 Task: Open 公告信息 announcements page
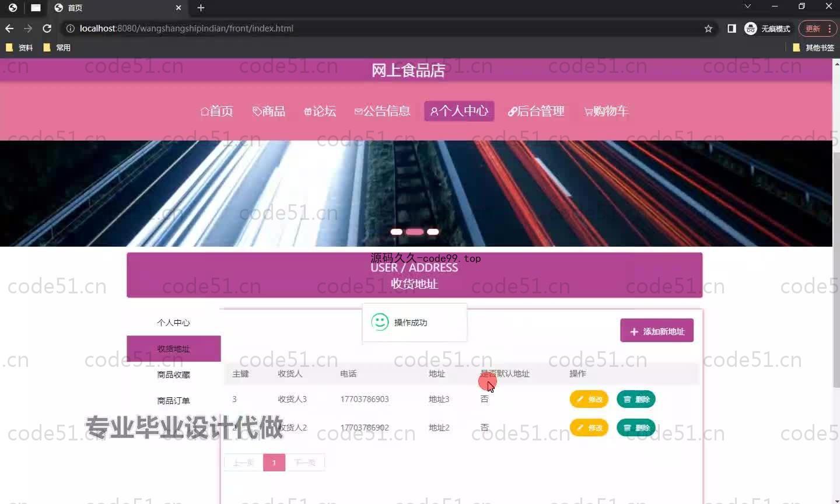(x=382, y=111)
